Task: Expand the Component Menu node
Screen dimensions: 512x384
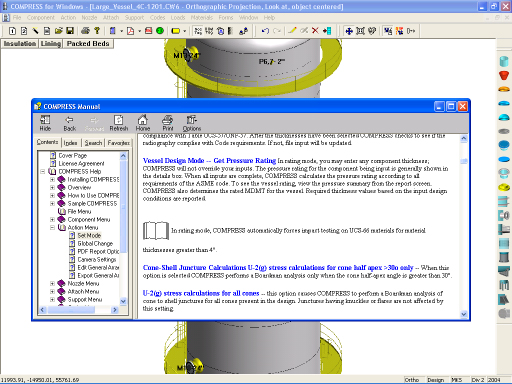Action: (52, 220)
